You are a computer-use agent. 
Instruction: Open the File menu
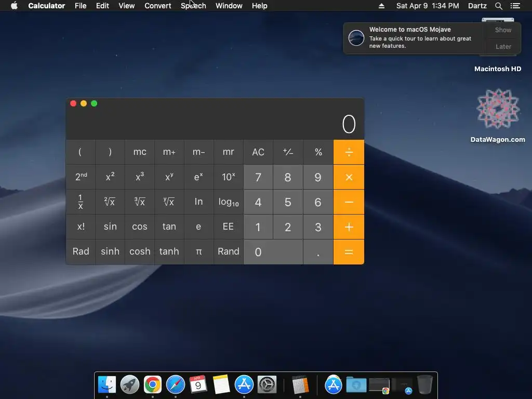(81, 6)
